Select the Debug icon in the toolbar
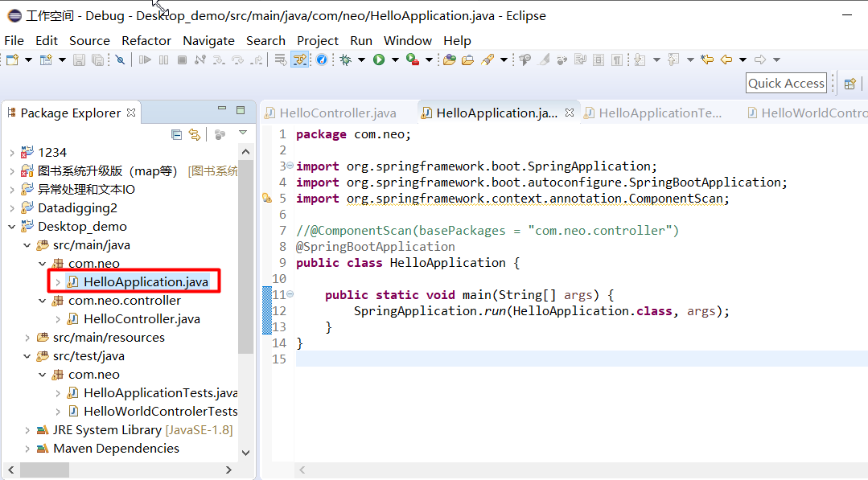This screenshot has width=868, height=480. tap(347, 59)
